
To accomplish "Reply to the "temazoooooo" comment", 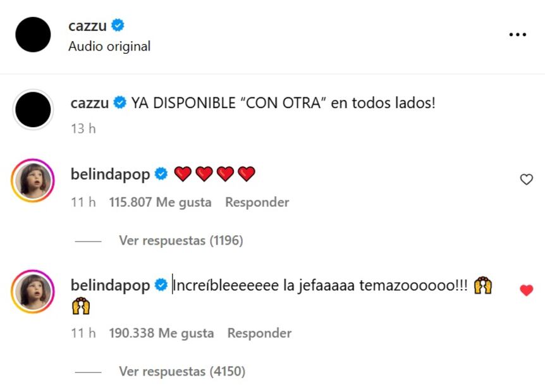I will pyautogui.click(x=259, y=333).
